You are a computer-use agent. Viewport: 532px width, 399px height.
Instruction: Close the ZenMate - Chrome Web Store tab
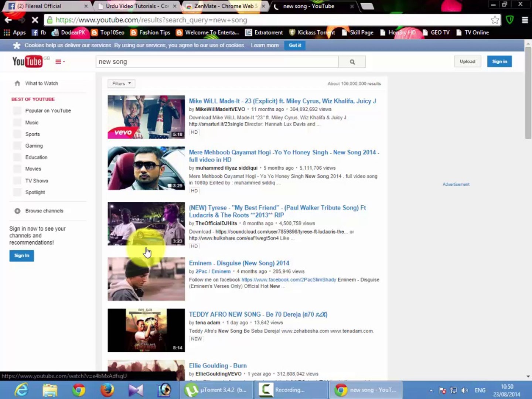(x=263, y=6)
